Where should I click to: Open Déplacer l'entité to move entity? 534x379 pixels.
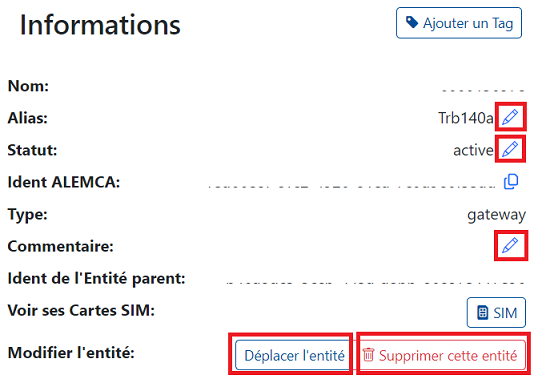293,355
